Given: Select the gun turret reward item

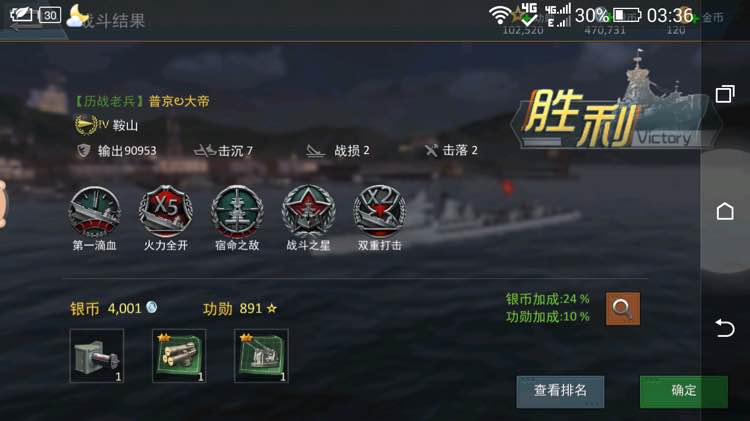Looking at the screenshot, I should pyautogui.click(x=97, y=355).
